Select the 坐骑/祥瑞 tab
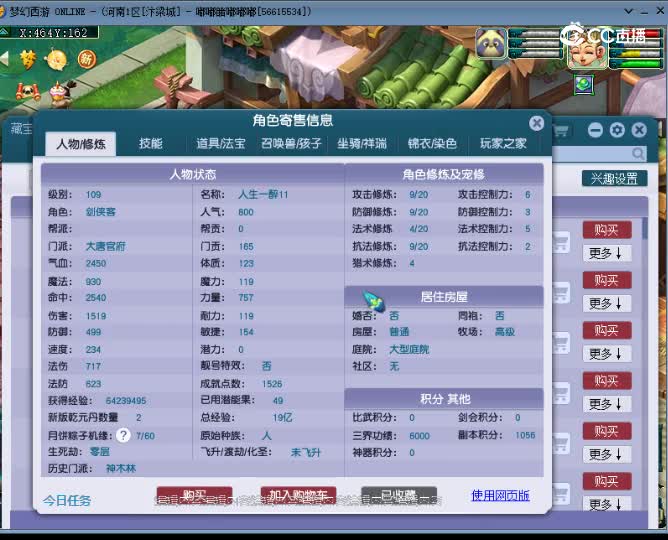668x540 pixels. [x=362, y=144]
